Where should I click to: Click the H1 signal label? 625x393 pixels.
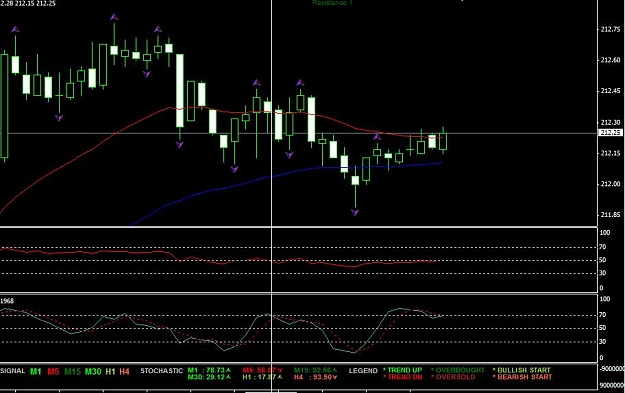click(x=110, y=371)
